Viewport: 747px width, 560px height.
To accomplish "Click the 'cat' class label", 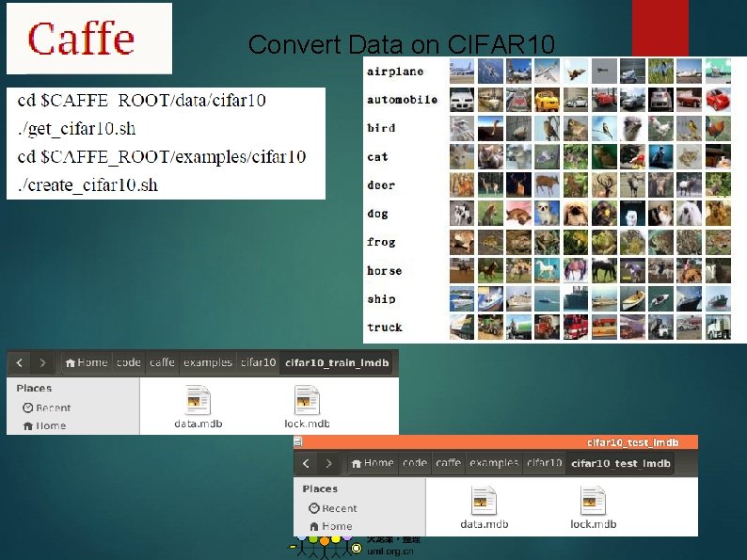I will point(377,157).
